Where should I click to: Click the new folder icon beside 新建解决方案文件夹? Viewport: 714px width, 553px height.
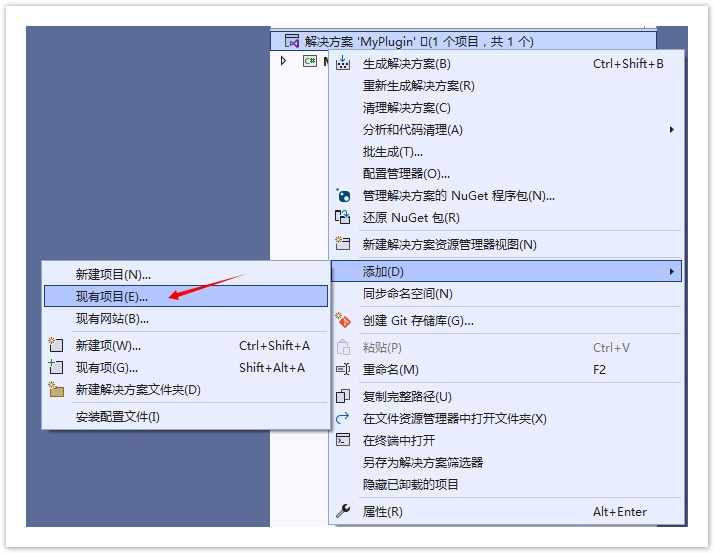[56, 390]
